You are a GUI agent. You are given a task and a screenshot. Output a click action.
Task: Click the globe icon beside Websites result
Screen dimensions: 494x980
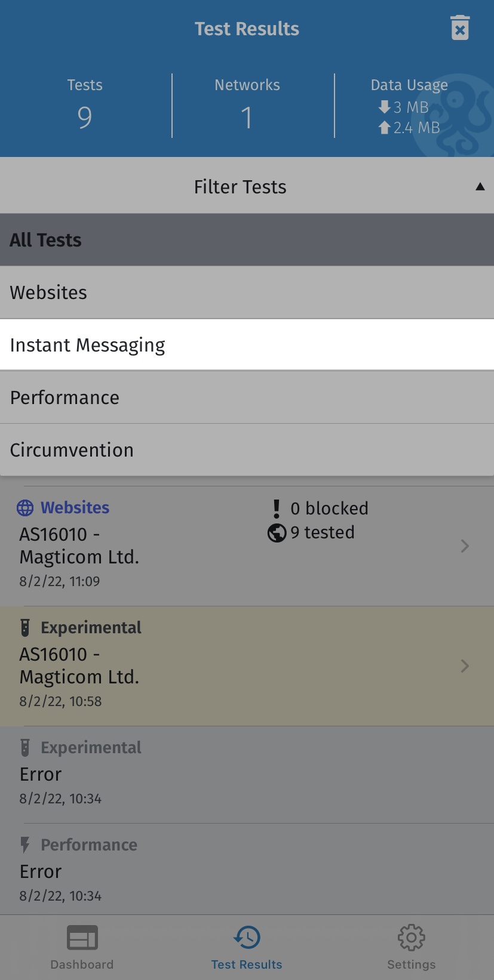click(25, 508)
